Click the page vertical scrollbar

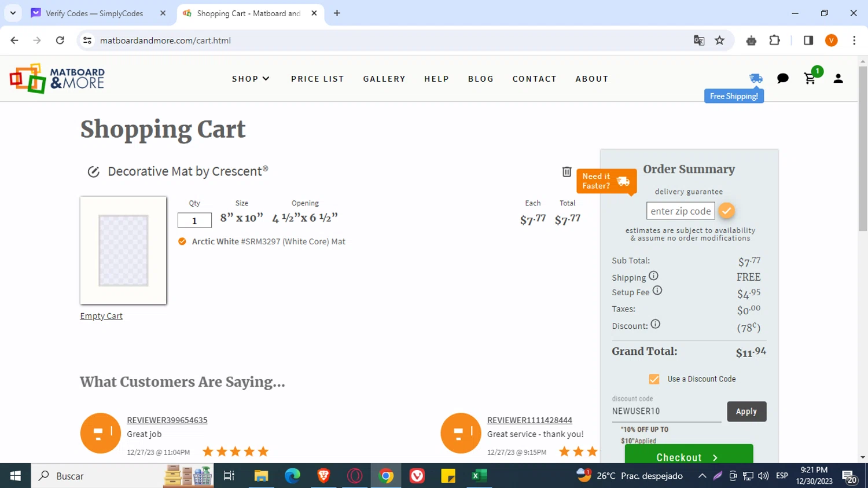(863, 149)
